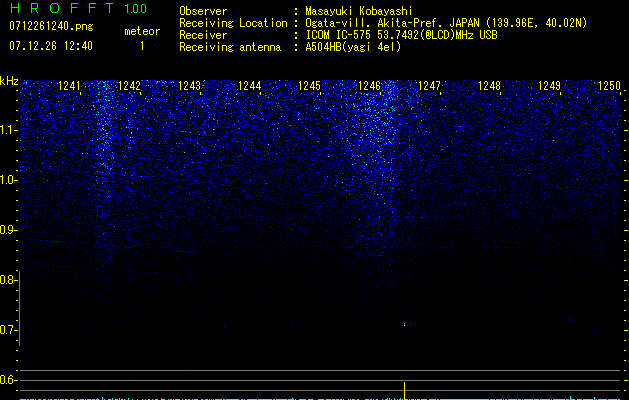Image resolution: width=629 pixels, height=400 pixels.
Task: Click the Receiver field label
Action: click(203, 35)
